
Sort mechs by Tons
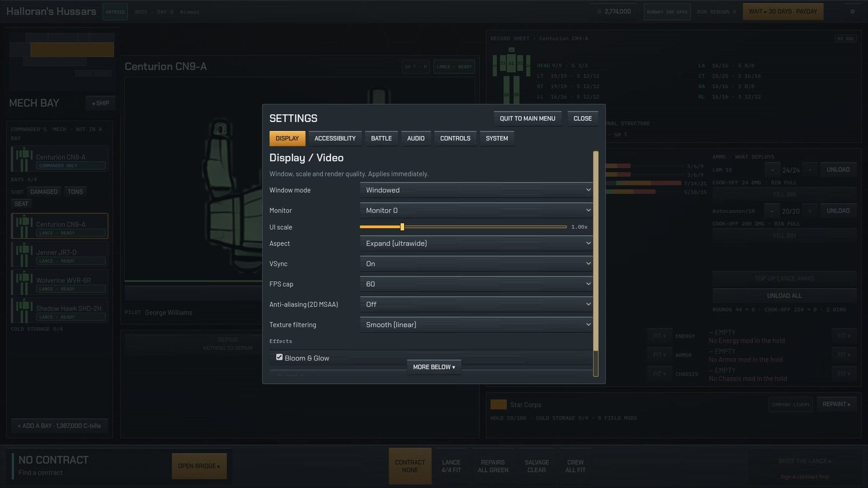coord(75,191)
